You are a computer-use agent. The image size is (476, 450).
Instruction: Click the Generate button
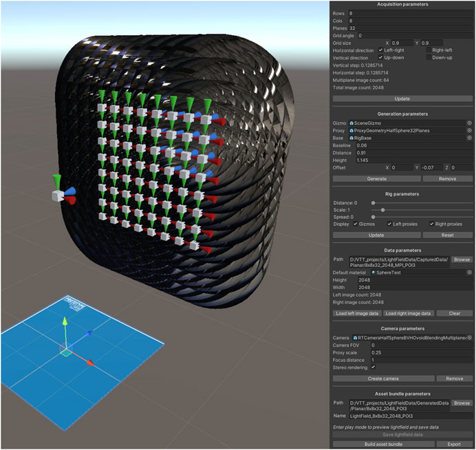(377, 179)
